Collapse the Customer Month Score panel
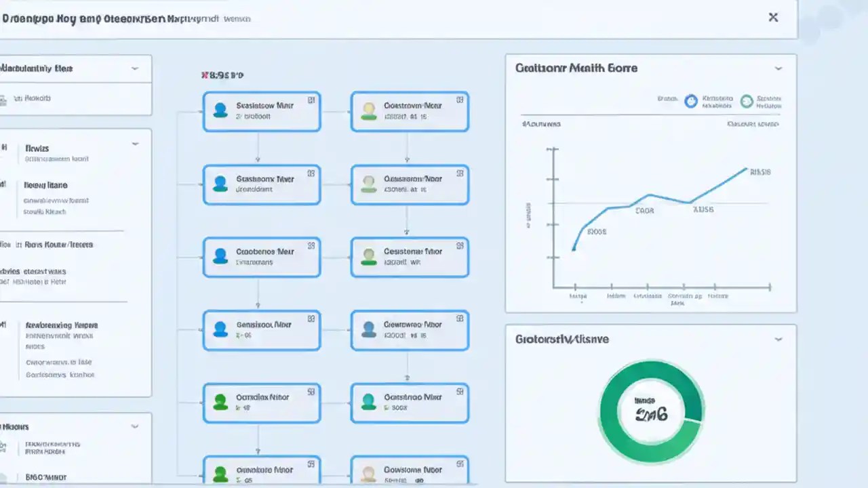This screenshot has height=488, width=868. (778, 68)
